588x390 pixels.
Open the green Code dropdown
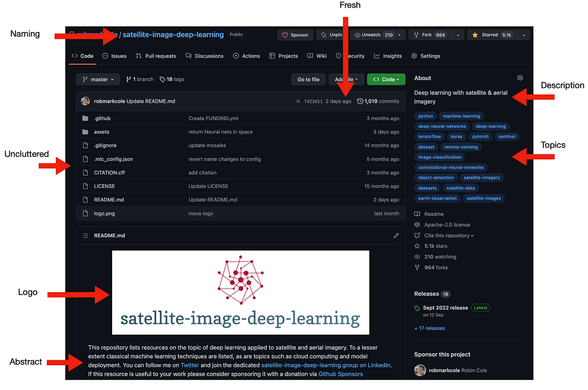tap(386, 79)
